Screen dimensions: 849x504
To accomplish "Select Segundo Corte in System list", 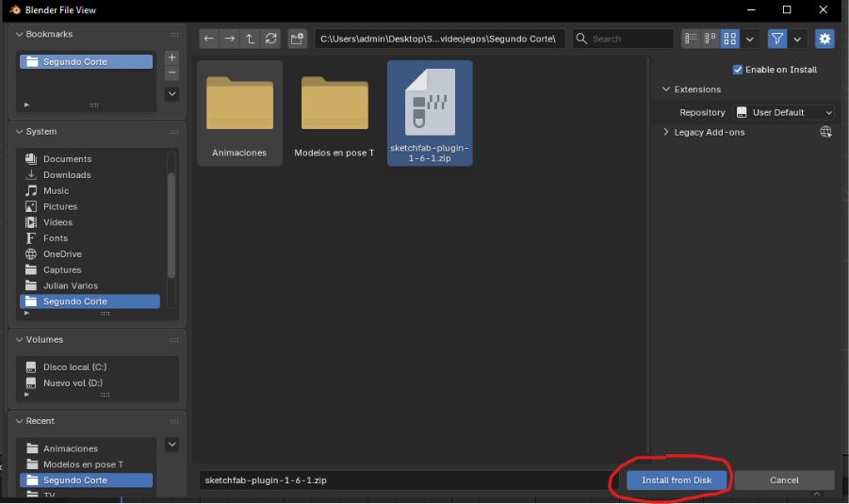I will (x=90, y=301).
